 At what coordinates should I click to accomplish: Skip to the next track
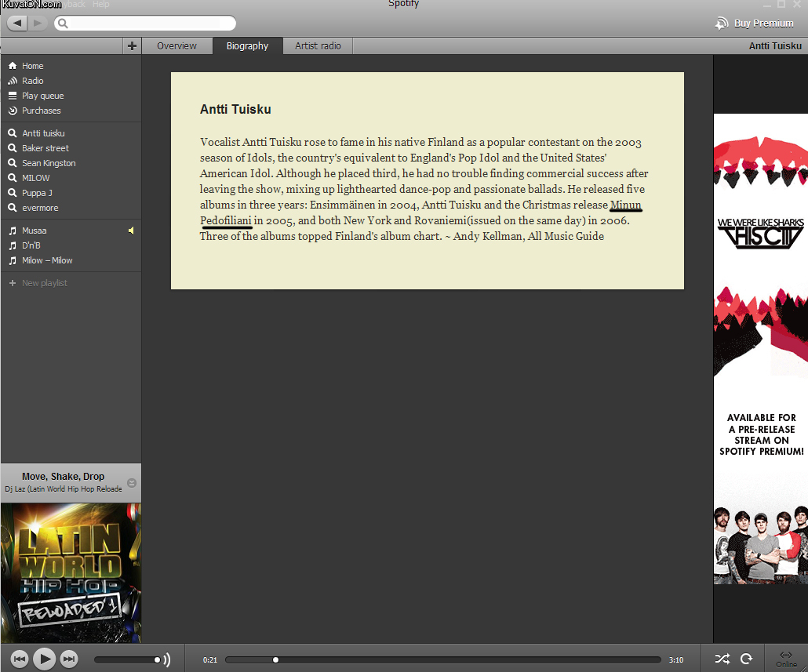(x=69, y=659)
